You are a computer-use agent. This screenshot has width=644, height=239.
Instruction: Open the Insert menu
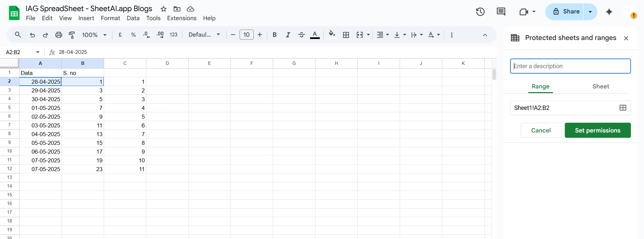(86, 18)
